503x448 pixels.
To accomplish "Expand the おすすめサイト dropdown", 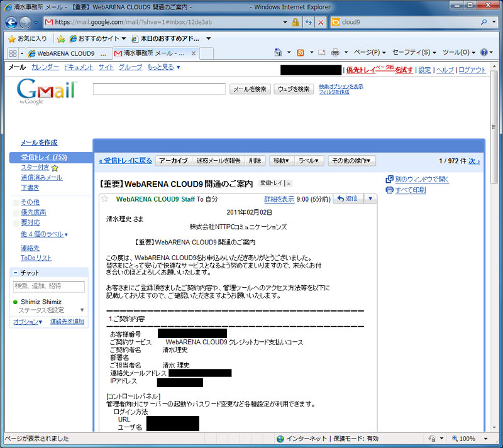I will tap(124, 38).
